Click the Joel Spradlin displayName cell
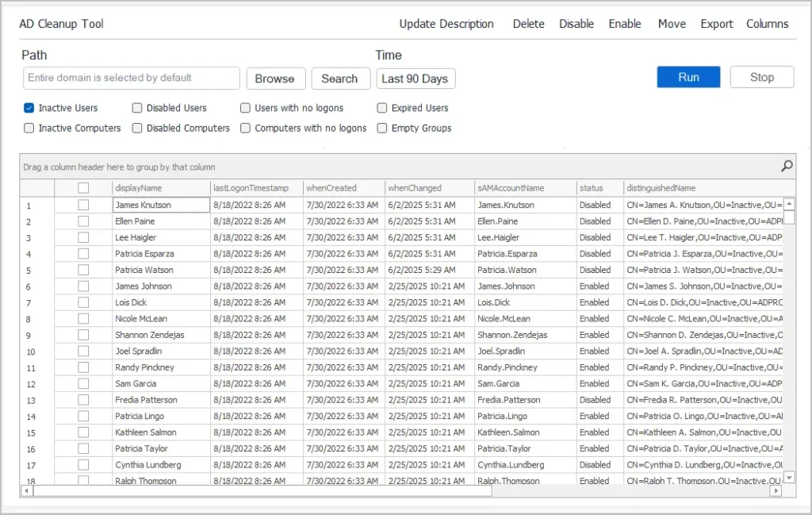The image size is (812, 515). pyautogui.click(x=161, y=352)
